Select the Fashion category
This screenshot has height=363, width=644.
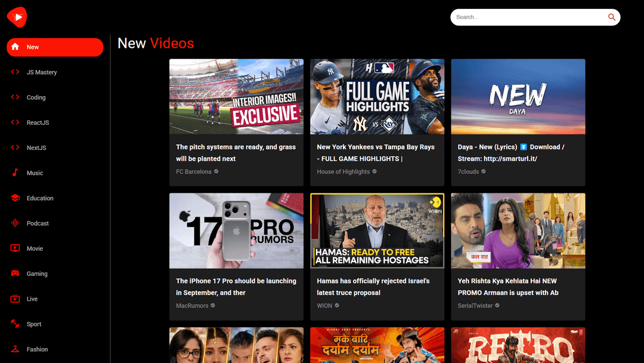click(38, 349)
